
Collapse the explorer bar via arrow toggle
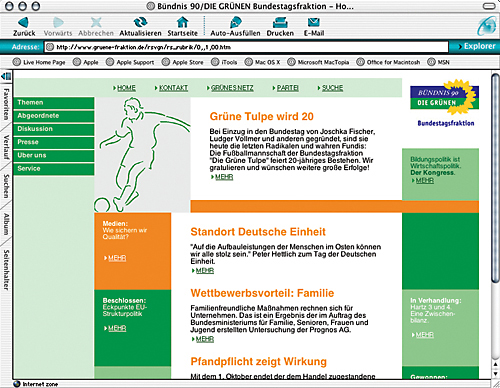pos(6,76)
